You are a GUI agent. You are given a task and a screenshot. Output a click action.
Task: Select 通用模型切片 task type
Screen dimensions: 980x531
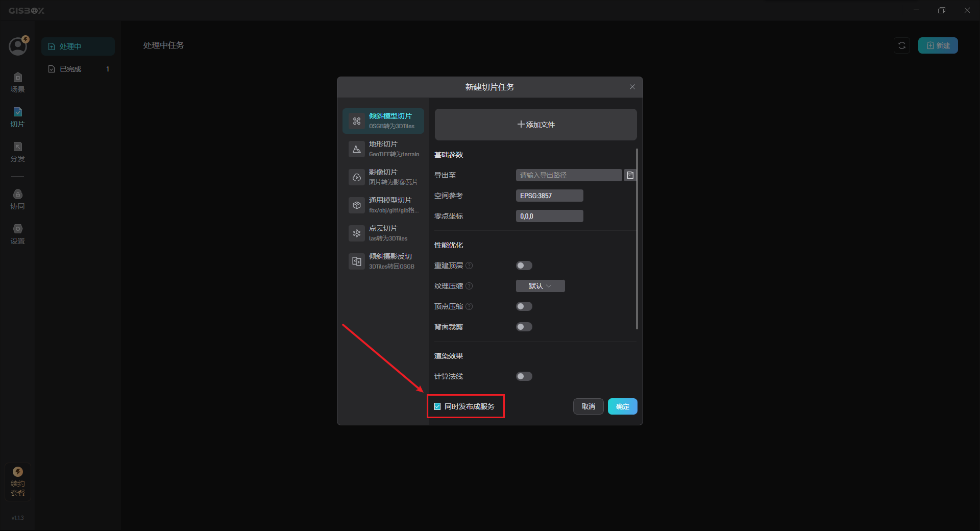pyautogui.click(x=383, y=205)
